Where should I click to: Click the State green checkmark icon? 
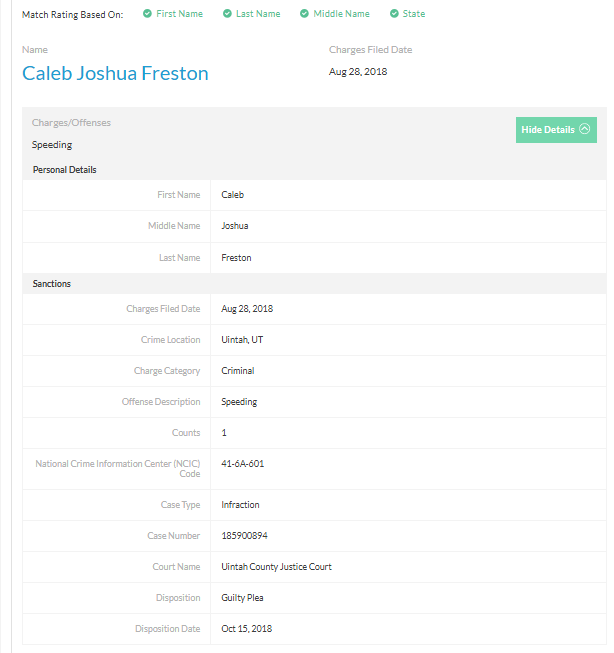pyautogui.click(x=394, y=14)
